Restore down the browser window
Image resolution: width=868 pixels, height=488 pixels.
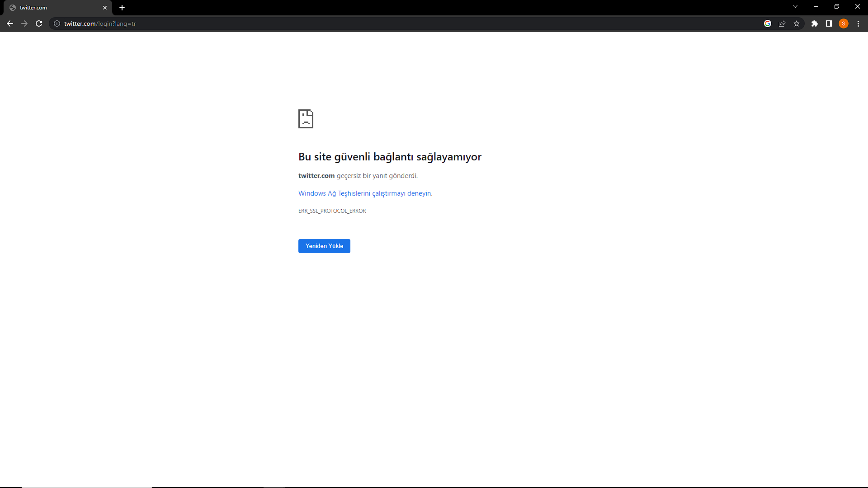point(837,7)
